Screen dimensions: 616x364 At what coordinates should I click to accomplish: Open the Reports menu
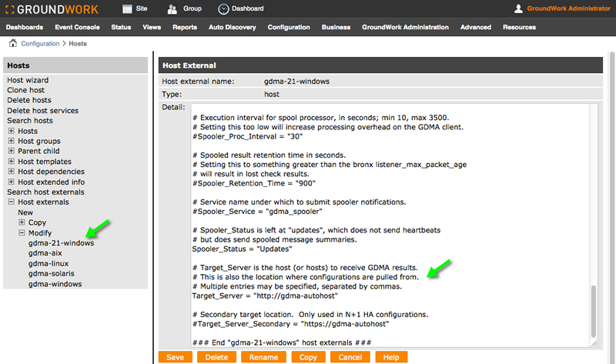point(185,27)
